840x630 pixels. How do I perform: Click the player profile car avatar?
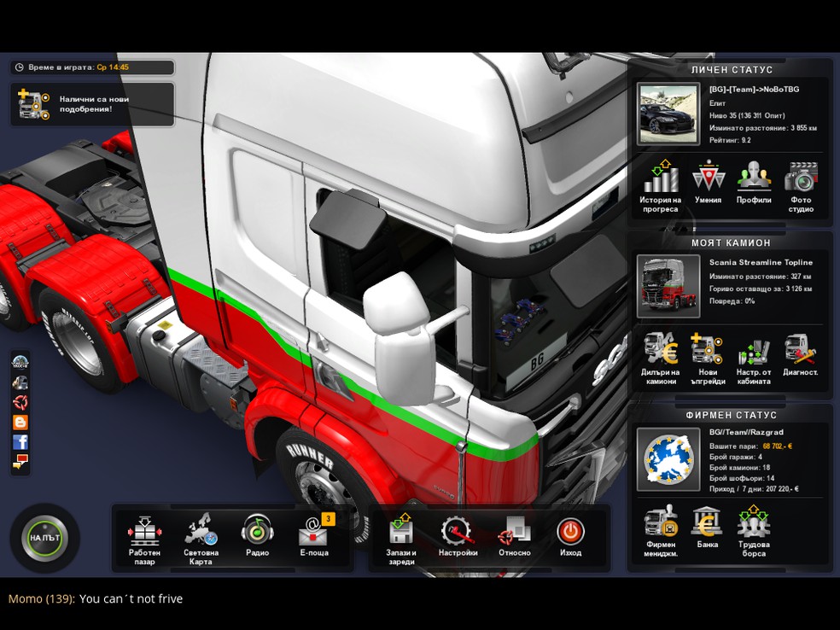(668, 114)
